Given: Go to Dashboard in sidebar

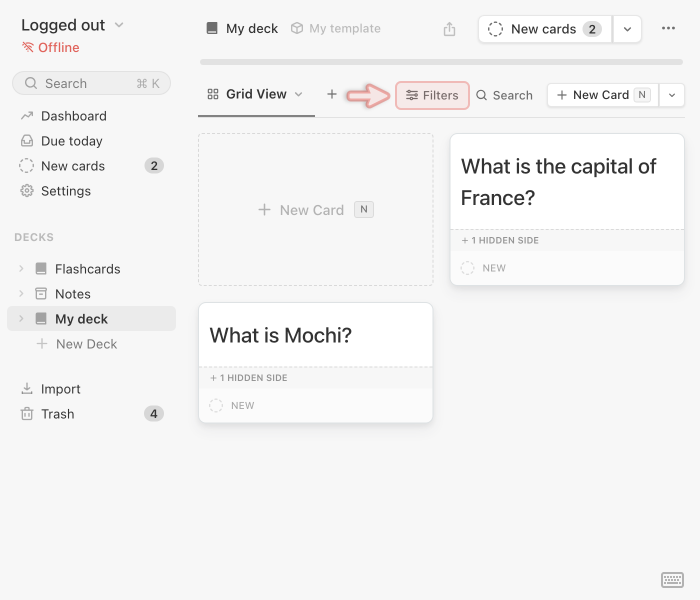Looking at the screenshot, I should (x=73, y=116).
